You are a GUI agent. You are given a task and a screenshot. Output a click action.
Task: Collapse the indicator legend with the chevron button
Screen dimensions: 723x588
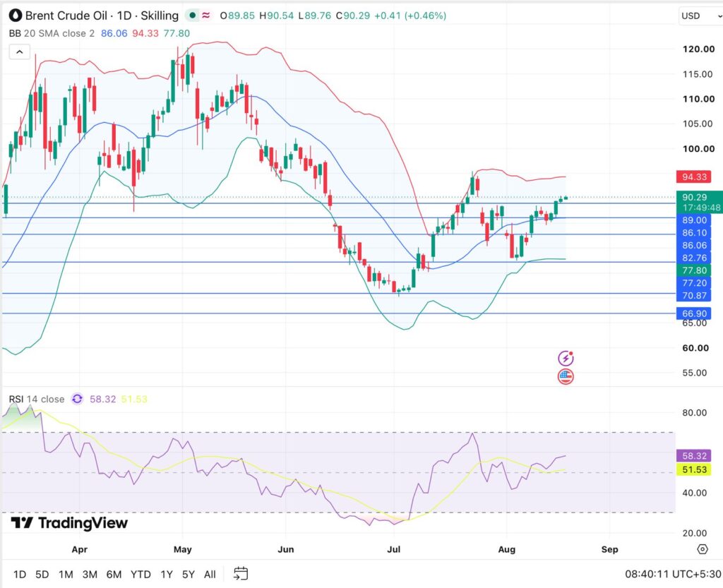pos(19,52)
